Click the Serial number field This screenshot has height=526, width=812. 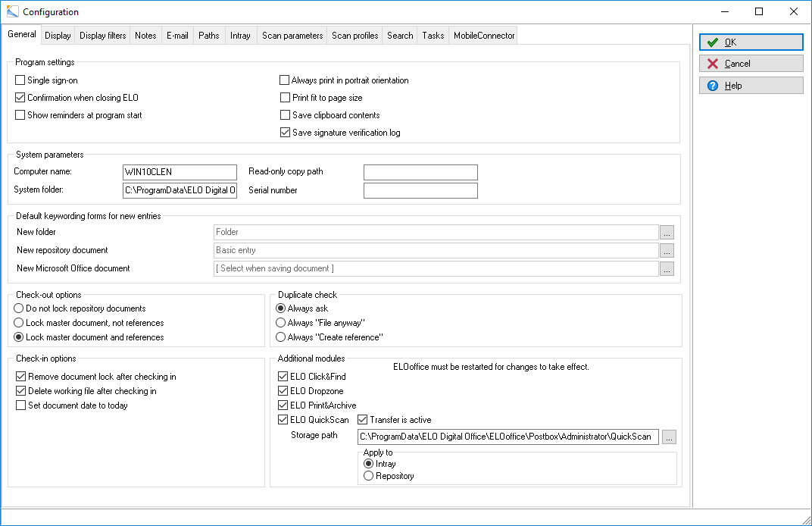[420, 190]
